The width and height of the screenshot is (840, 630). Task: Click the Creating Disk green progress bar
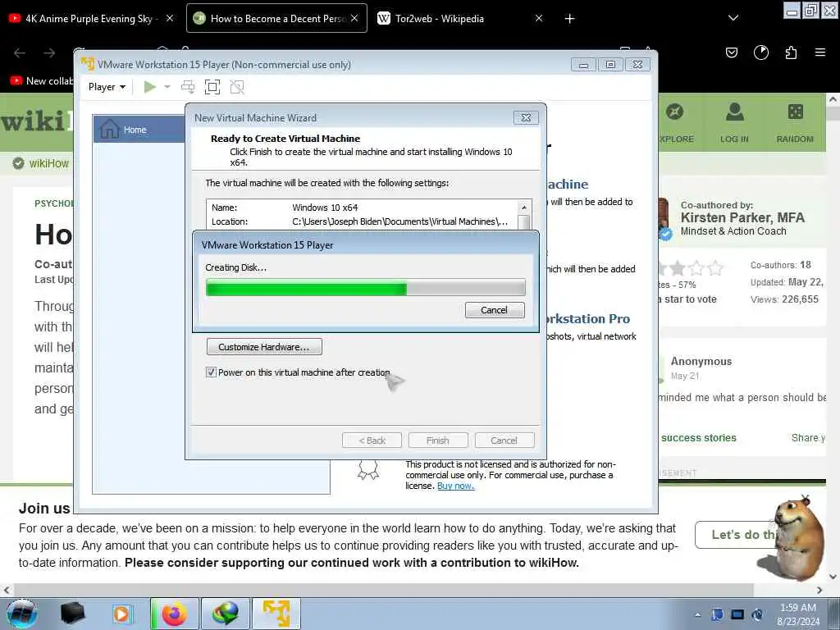click(x=365, y=288)
